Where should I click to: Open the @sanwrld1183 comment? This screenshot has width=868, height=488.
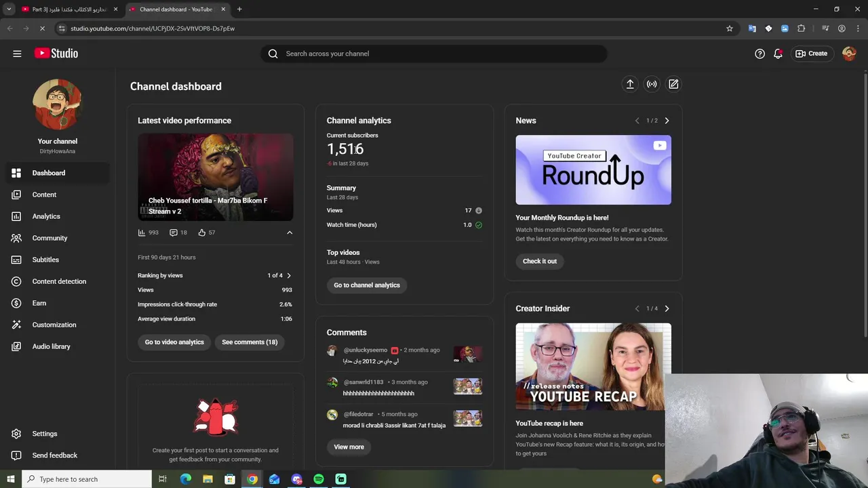coord(405,388)
